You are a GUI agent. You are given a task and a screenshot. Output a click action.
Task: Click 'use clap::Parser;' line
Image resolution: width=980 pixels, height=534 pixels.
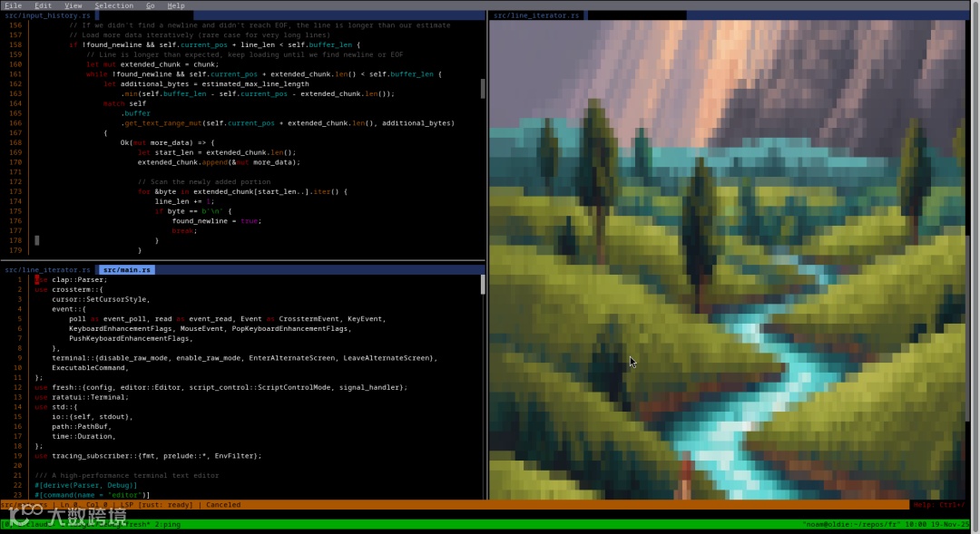click(71, 280)
